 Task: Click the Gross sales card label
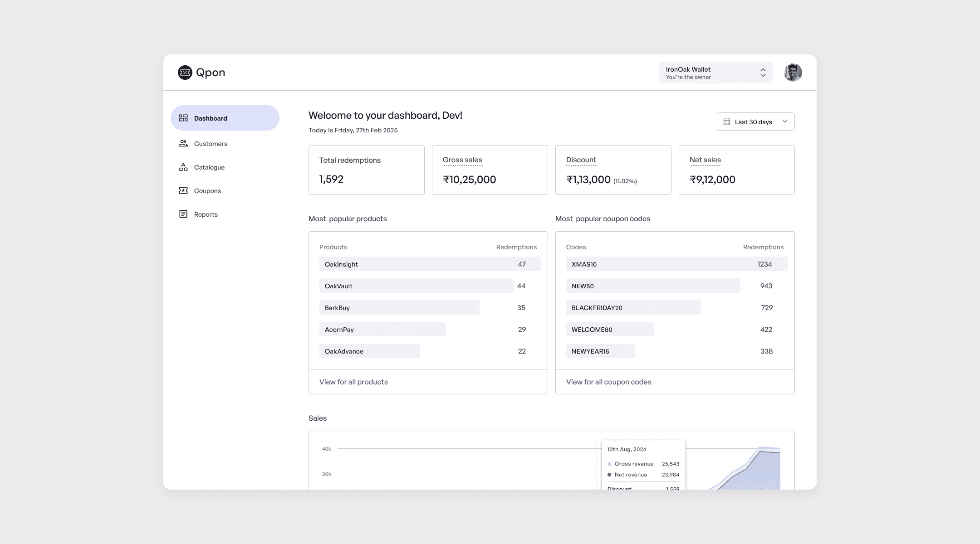(x=462, y=160)
